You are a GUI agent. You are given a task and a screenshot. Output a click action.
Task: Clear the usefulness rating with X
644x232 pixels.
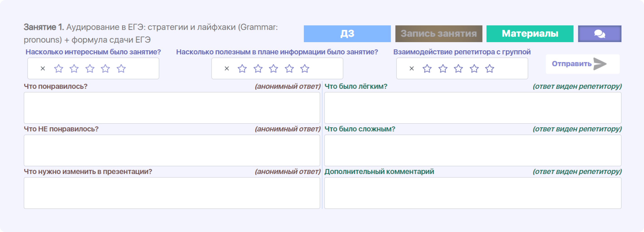(x=227, y=68)
